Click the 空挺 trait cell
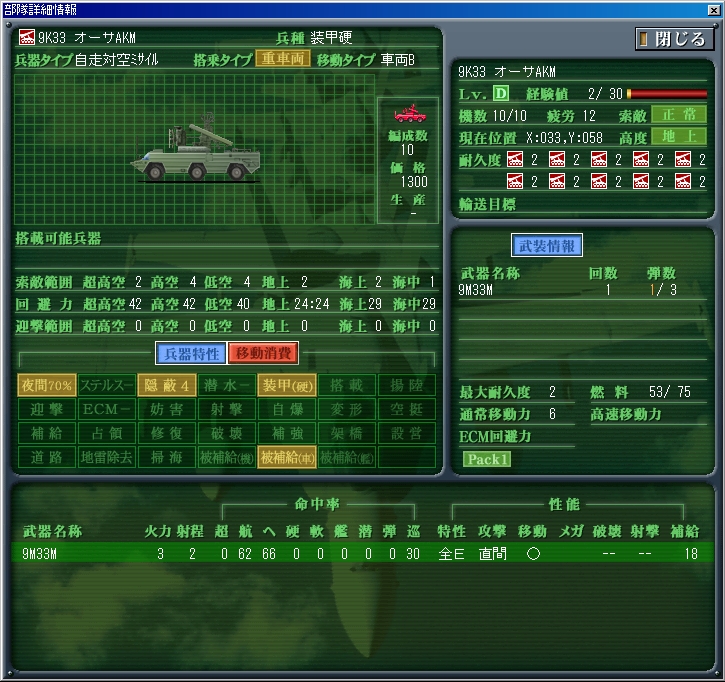Screen dimensions: 725x682 (407, 409)
